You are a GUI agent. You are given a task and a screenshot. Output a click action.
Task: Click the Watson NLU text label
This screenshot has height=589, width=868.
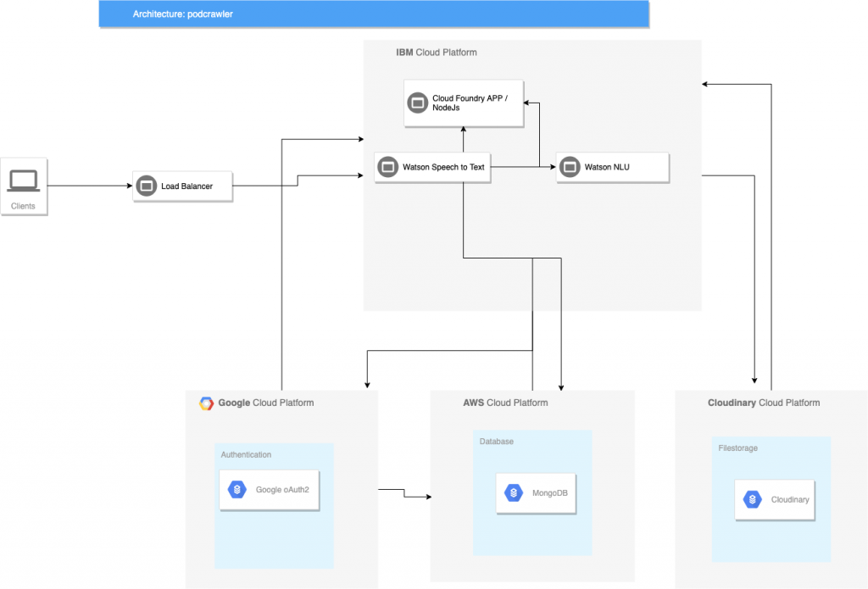[607, 168]
